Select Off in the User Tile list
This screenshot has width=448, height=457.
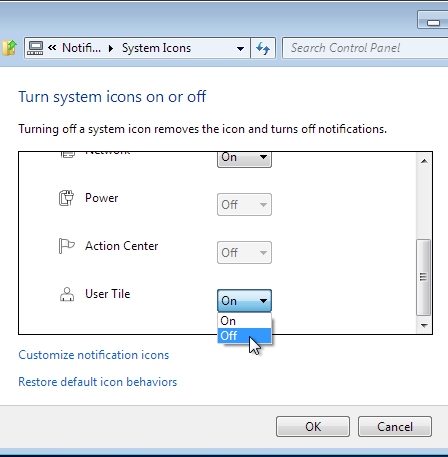[x=244, y=336]
